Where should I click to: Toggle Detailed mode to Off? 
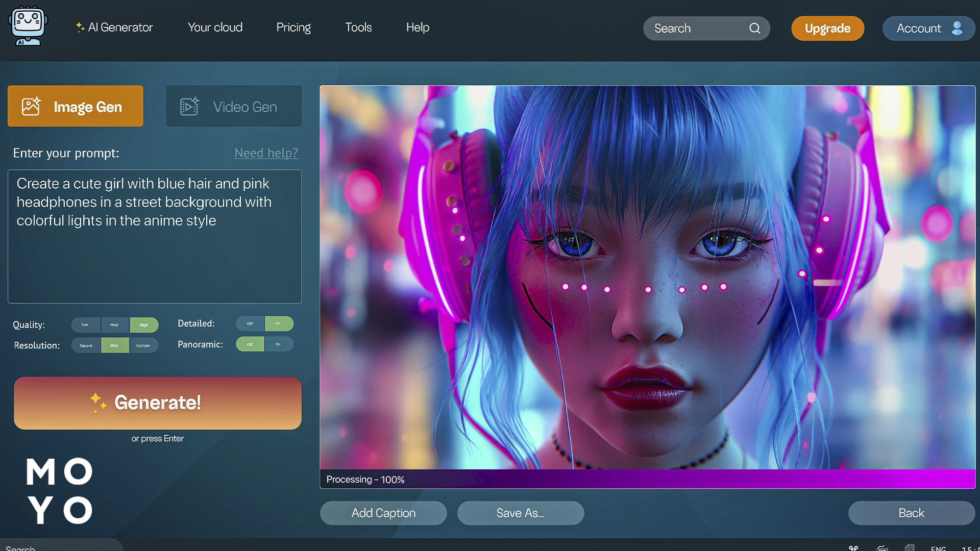point(250,323)
